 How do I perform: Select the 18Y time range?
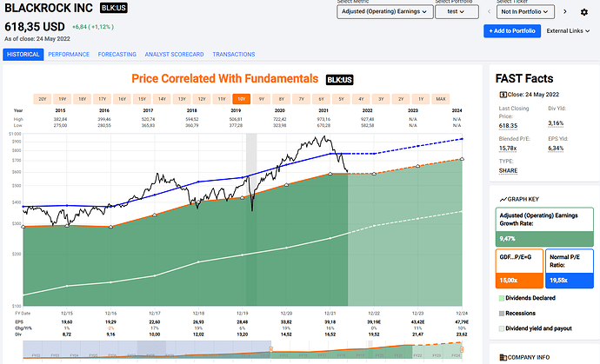pyautogui.click(x=83, y=99)
